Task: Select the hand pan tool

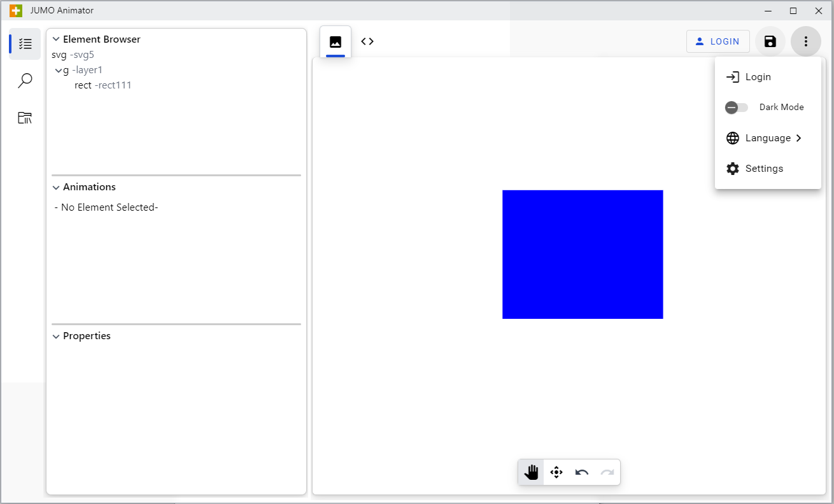Action: tap(531, 472)
